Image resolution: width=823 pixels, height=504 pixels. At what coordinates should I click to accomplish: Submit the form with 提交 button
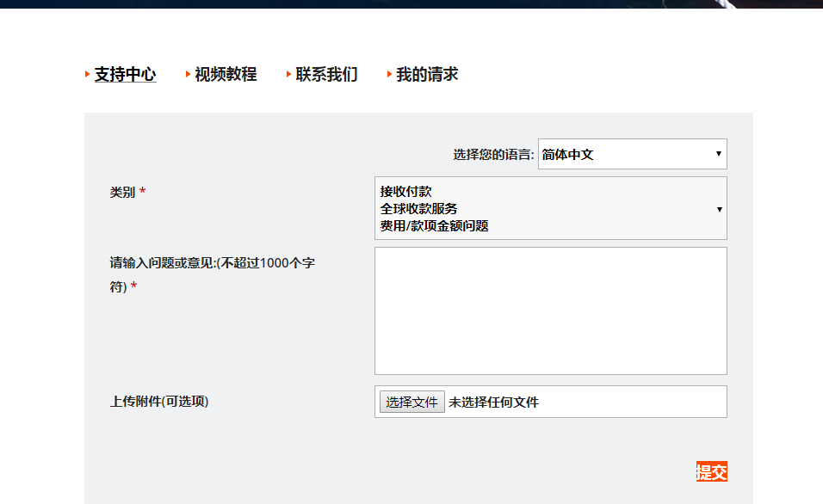712,471
